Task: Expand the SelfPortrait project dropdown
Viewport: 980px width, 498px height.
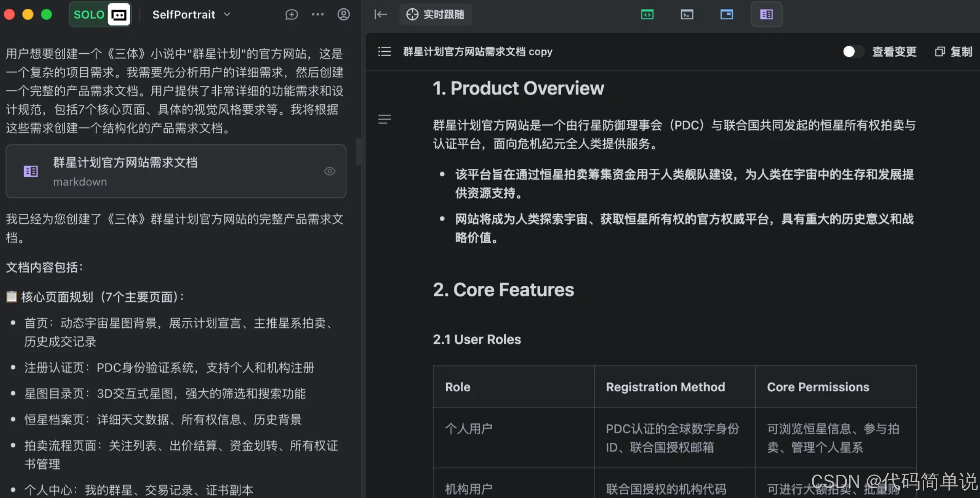Action: click(x=184, y=15)
